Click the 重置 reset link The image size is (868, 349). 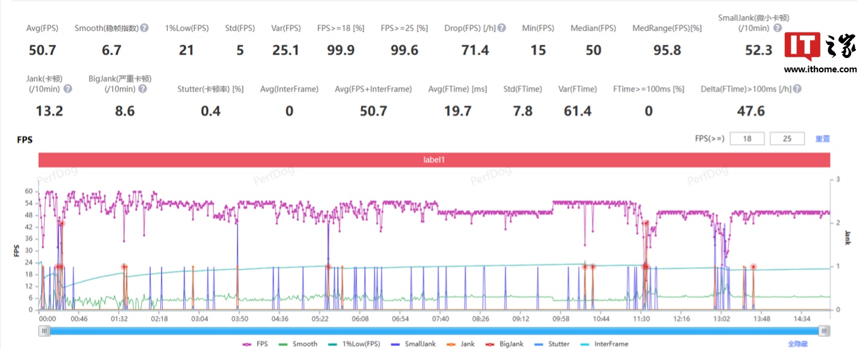(823, 139)
